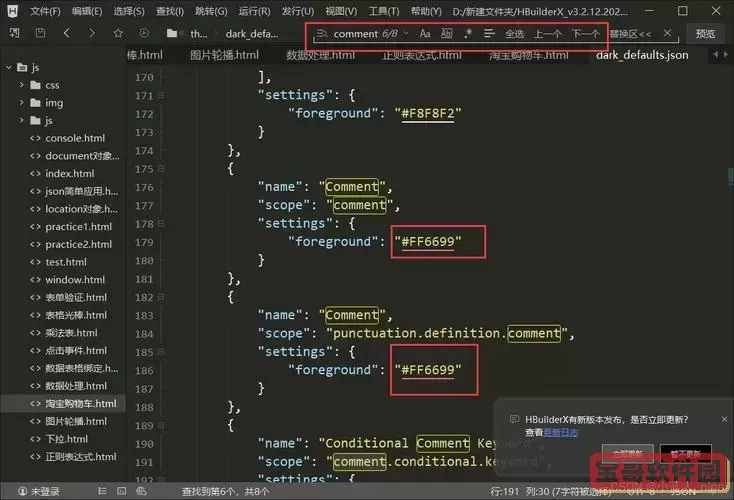This screenshot has height=500, width=734.
Task: Open the terminal icon in status bar
Action: (122, 491)
